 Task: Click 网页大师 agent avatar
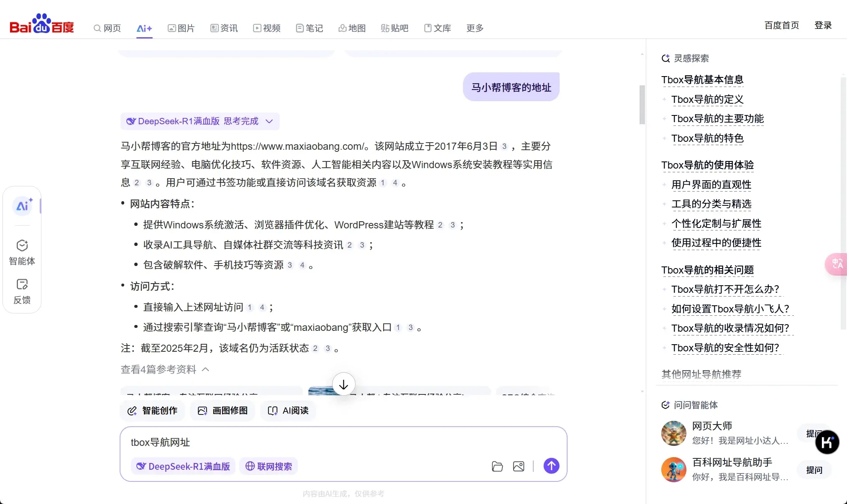coord(673,433)
